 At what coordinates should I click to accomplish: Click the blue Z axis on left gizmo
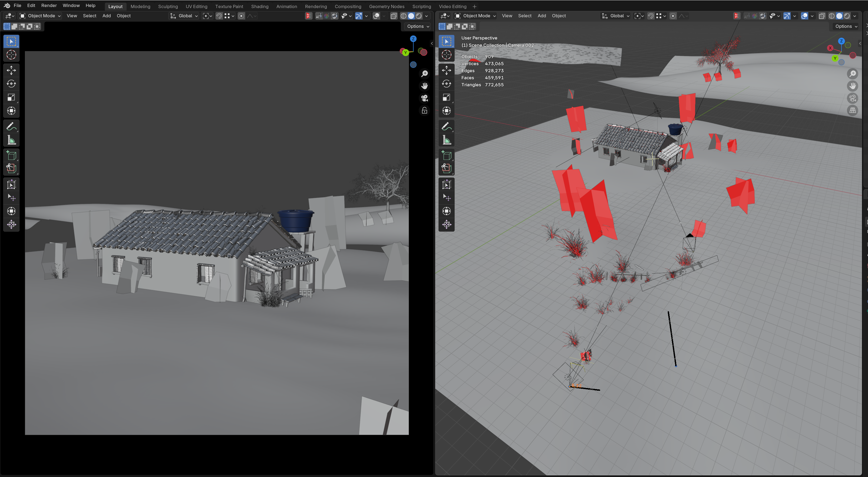pyautogui.click(x=413, y=39)
